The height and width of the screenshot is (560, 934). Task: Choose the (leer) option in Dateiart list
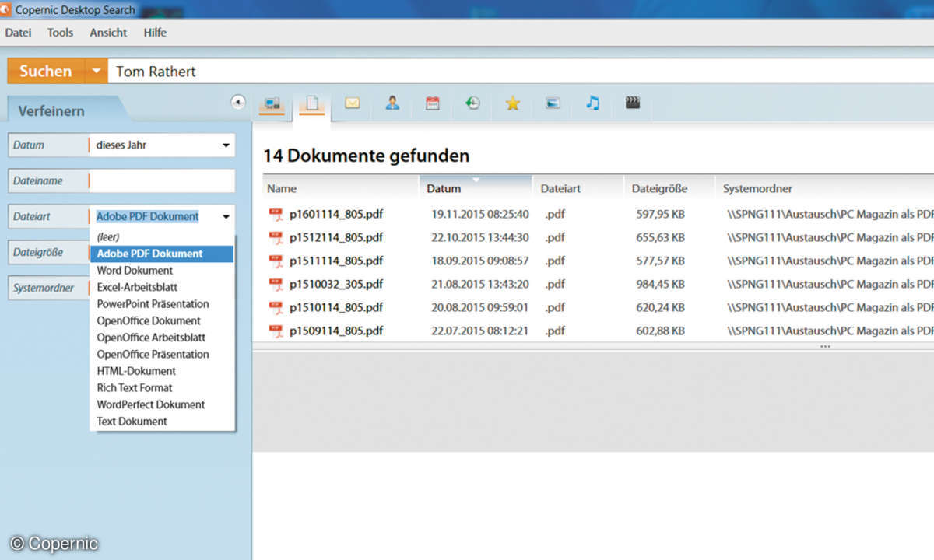[x=162, y=236]
